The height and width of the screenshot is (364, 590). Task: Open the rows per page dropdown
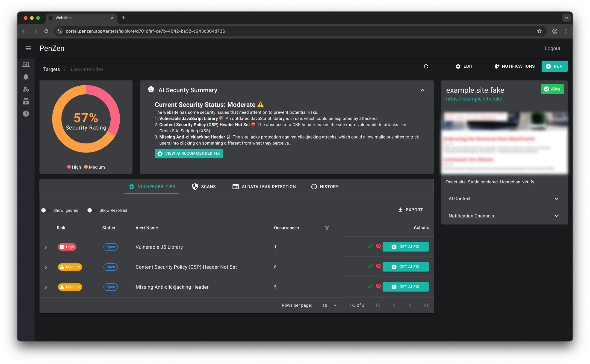coord(329,305)
